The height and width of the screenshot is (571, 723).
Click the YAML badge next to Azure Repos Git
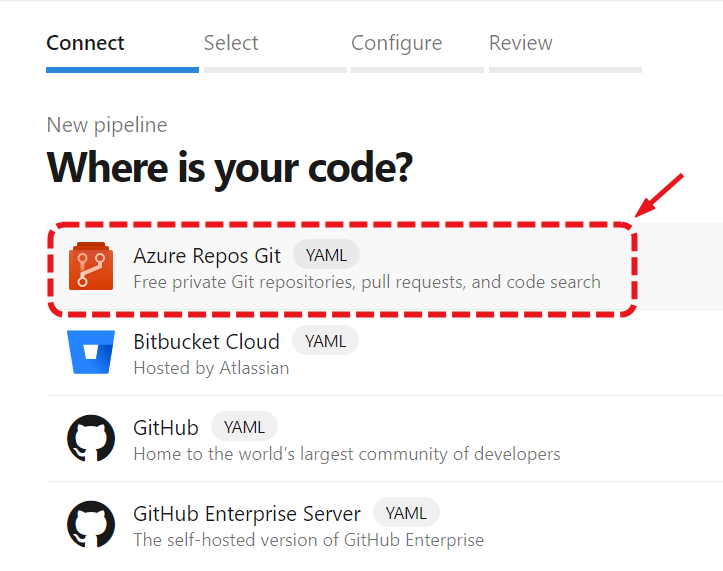(x=326, y=255)
